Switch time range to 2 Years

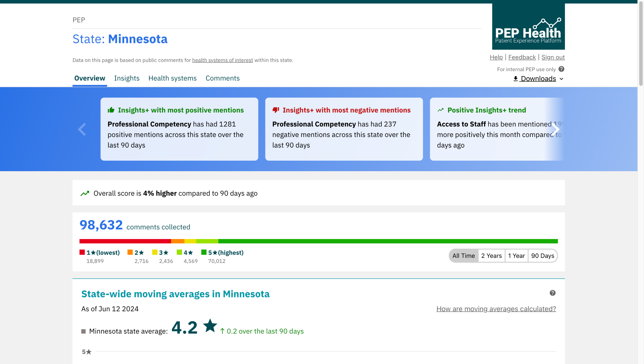[491, 256]
